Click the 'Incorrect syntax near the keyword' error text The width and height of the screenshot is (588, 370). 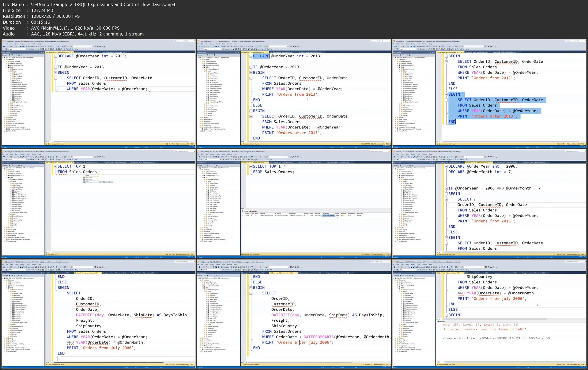tap(486, 329)
